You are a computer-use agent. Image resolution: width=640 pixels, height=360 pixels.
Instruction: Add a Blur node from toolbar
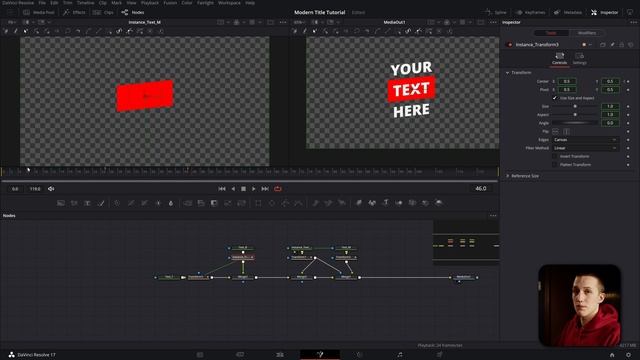(x=171, y=203)
